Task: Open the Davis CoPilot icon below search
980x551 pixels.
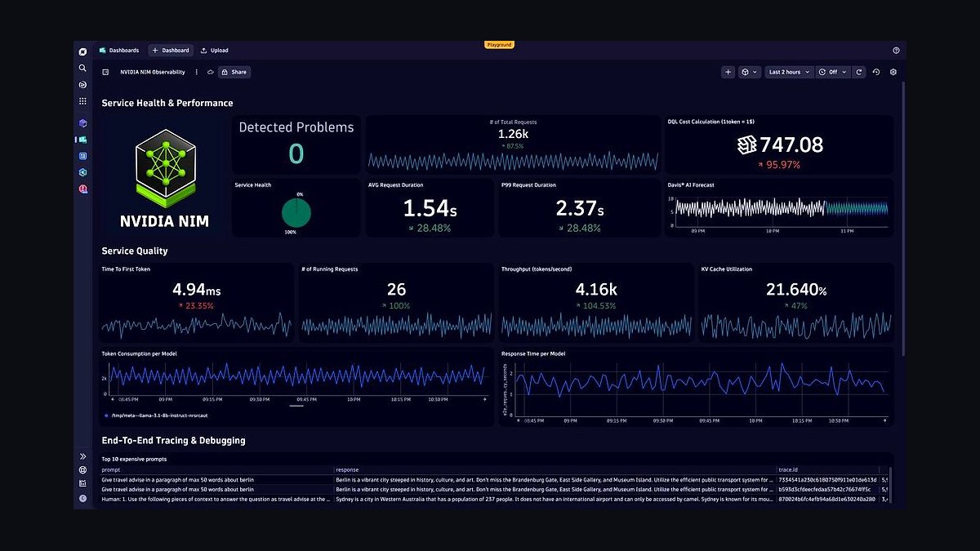Action: click(82, 85)
